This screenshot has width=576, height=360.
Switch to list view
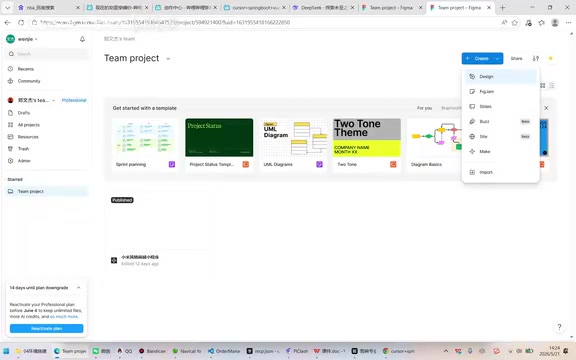552,86
